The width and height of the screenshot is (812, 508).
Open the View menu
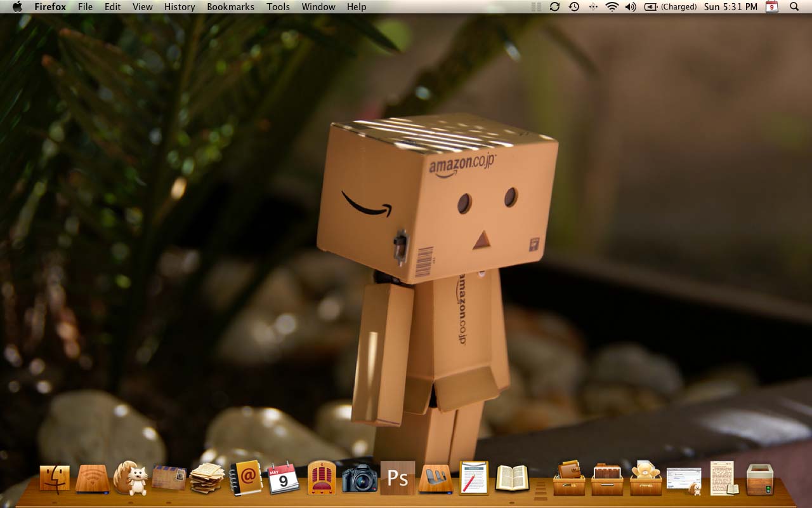click(143, 7)
